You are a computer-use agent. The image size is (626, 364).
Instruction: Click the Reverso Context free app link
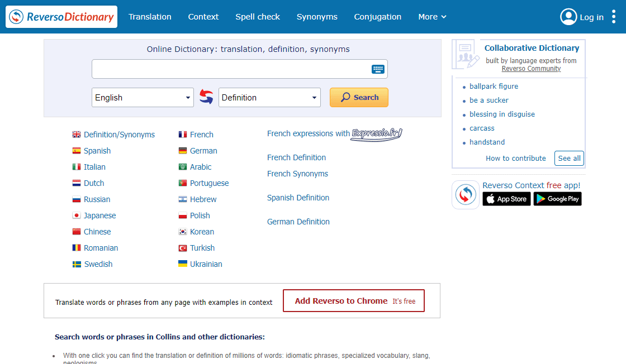click(532, 185)
